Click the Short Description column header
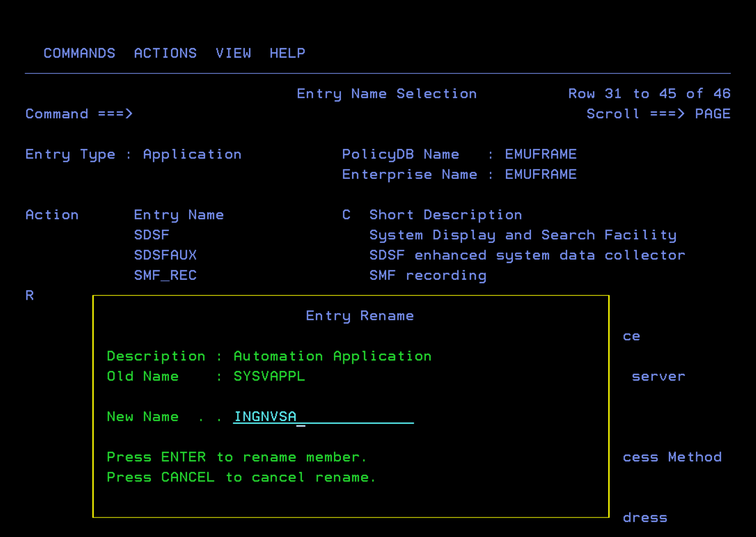The image size is (756, 537). (x=445, y=215)
